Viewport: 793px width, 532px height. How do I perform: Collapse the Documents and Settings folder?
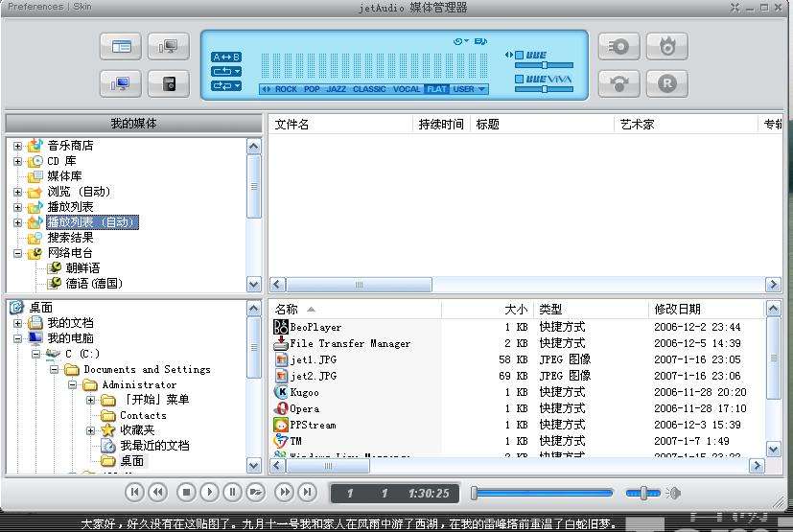pyautogui.click(x=54, y=370)
